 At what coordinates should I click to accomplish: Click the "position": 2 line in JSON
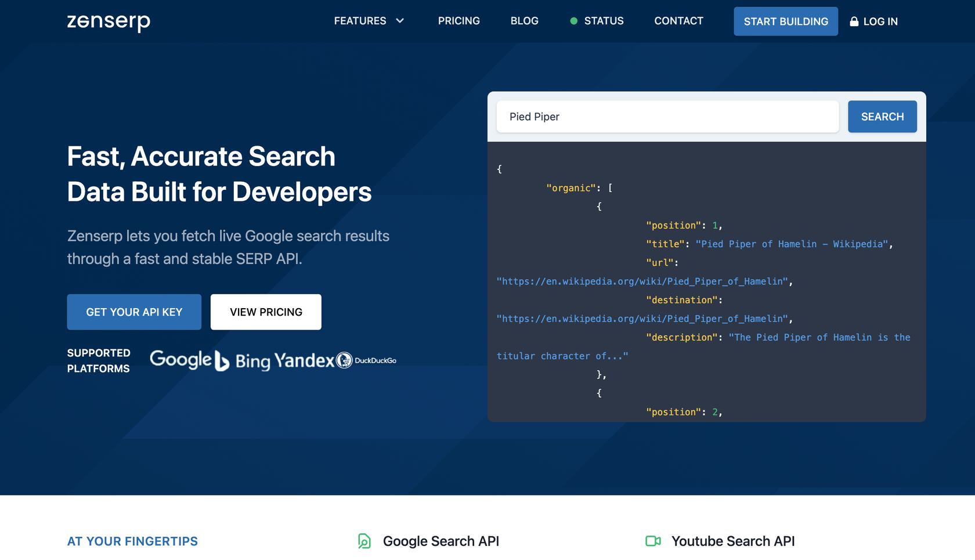(x=684, y=412)
